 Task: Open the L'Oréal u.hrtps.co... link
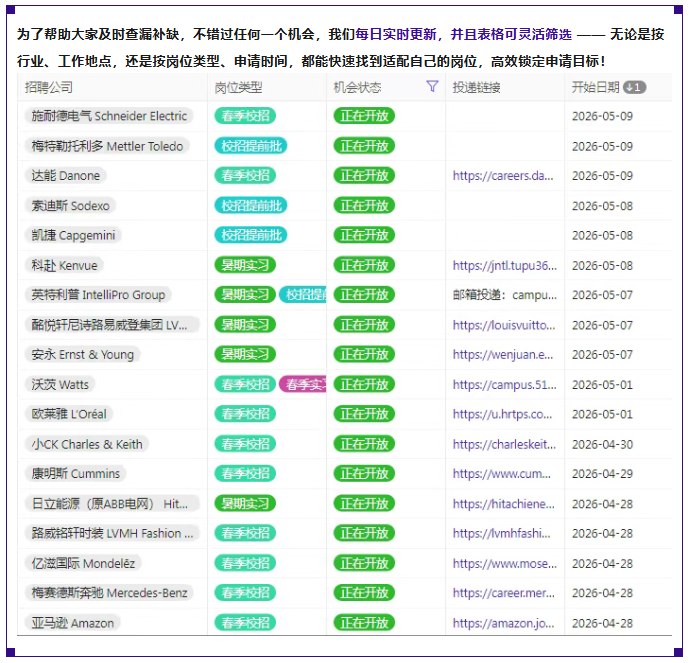[502, 414]
